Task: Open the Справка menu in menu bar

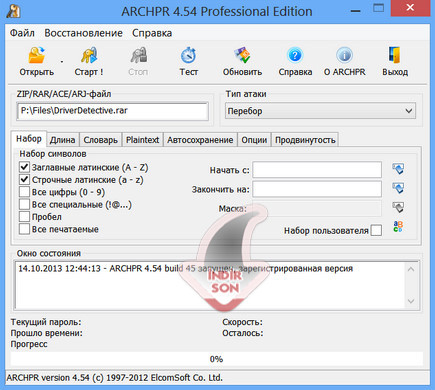Action: tap(152, 33)
